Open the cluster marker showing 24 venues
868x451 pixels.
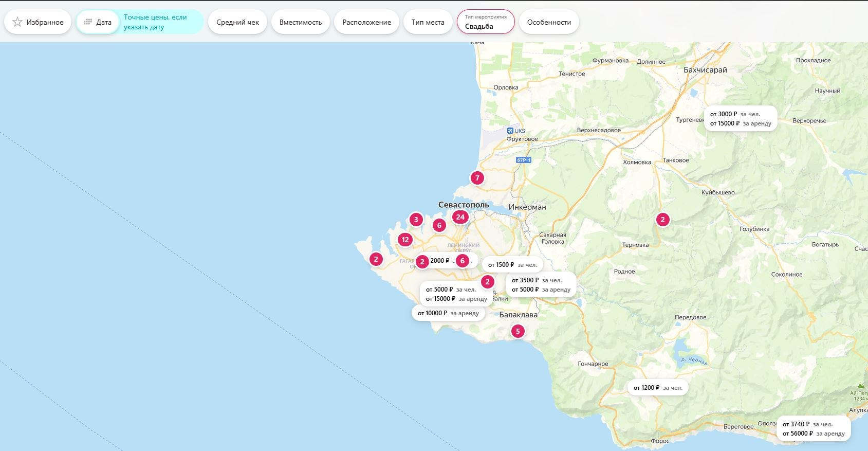[460, 217]
